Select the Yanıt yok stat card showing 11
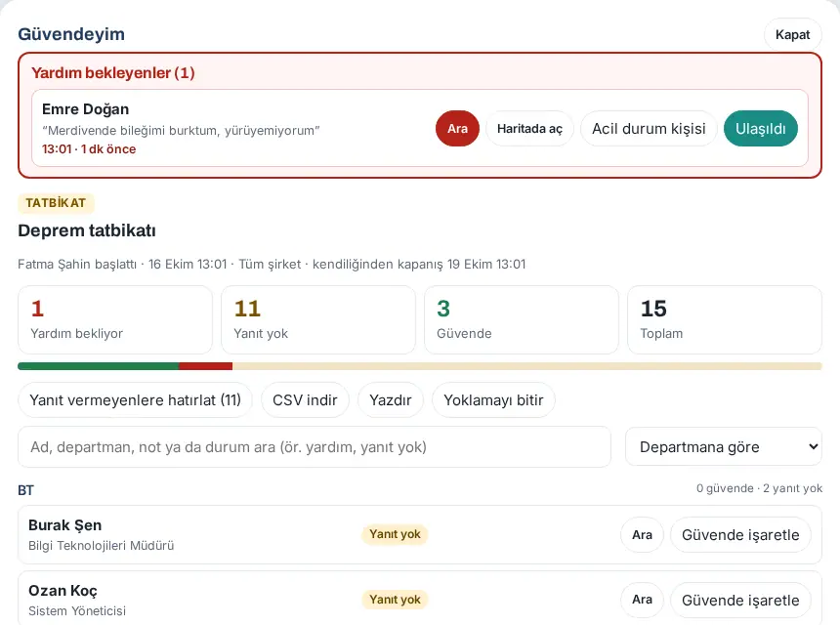 pyautogui.click(x=318, y=319)
